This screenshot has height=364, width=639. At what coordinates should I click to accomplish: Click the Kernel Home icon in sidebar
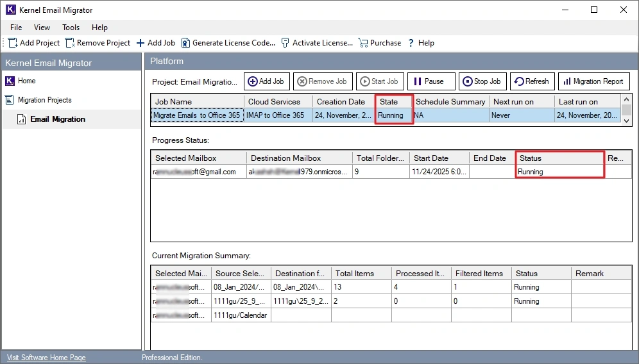point(10,81)
